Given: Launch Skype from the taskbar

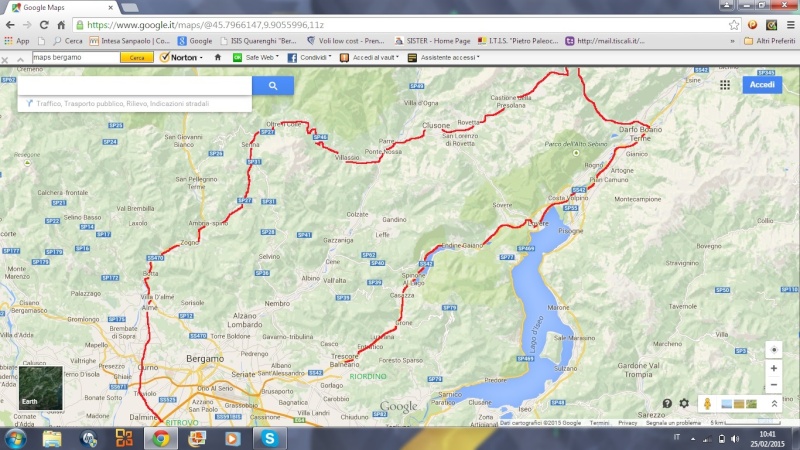Looking at the screenshot, I should point(269,439).
